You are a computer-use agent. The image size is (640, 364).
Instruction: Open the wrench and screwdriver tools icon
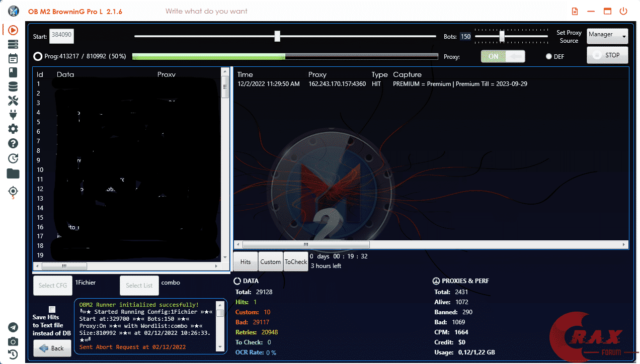13,101
